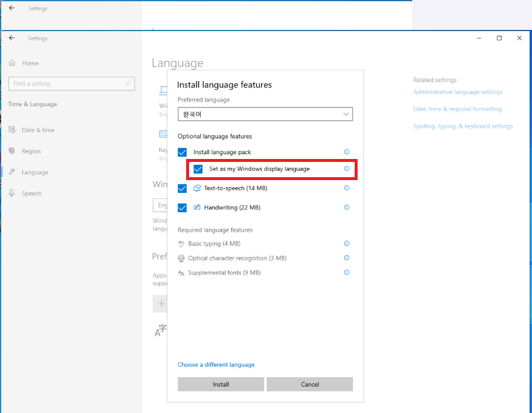
Task: Click the add language plus button
Action: coord(160,304)
